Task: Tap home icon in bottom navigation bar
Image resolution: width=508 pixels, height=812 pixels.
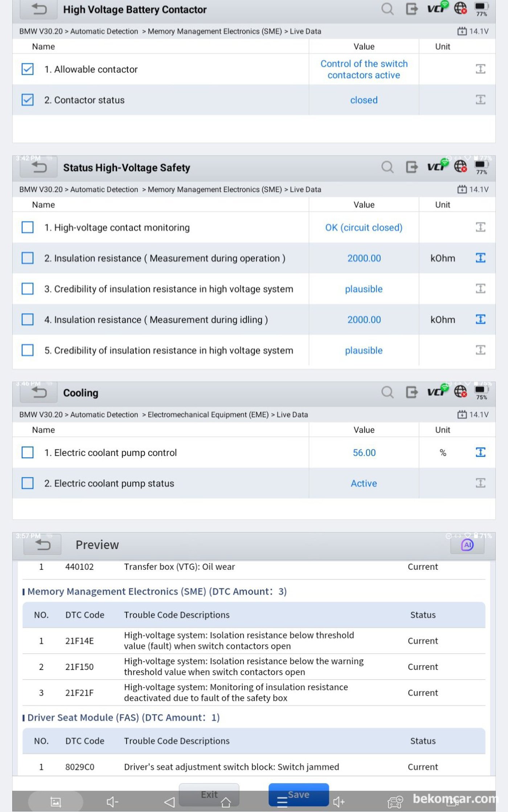Action: [x=226, y=803]
